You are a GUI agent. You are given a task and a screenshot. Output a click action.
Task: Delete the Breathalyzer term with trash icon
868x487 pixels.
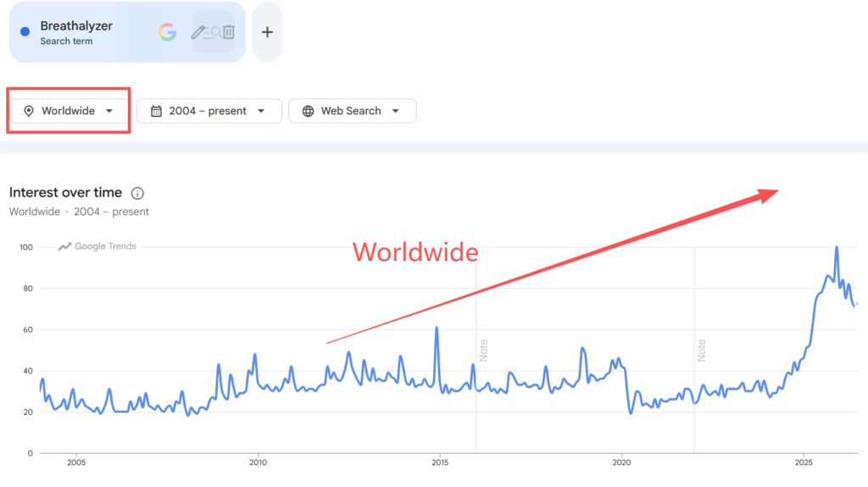pyautogui.click(x=229, y=32)
